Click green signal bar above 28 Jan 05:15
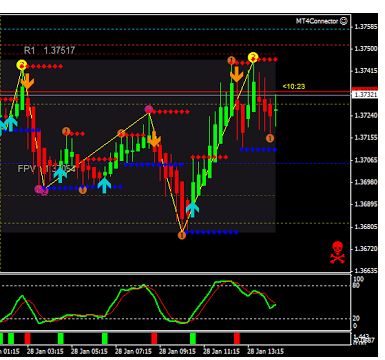Screen dimensions: 385x360 click(105, 338)
